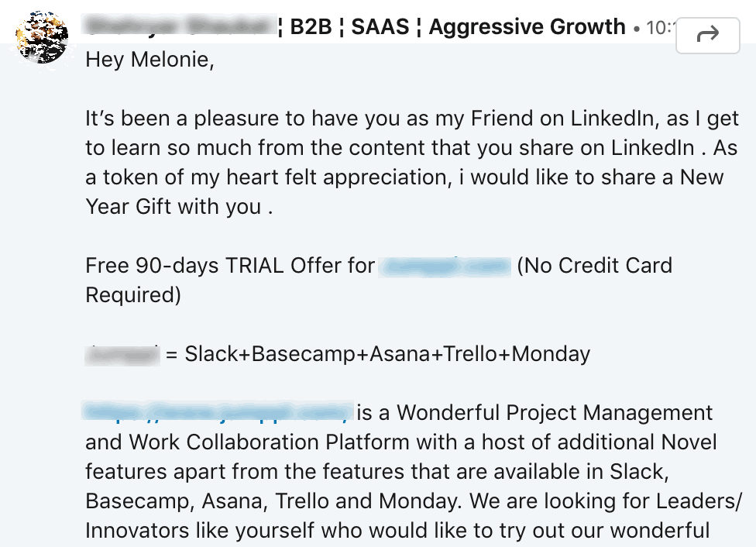Click "SAAS" in the sender headline

coord(380,27)
